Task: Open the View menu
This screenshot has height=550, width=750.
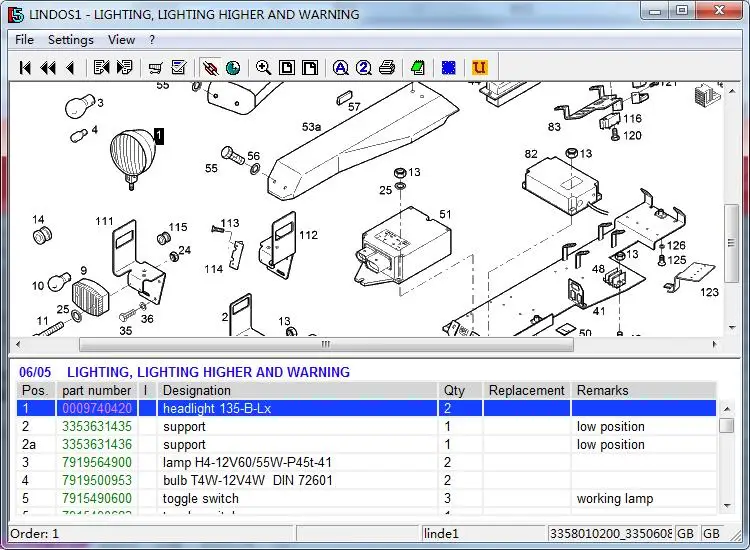Action: [121, 40]
